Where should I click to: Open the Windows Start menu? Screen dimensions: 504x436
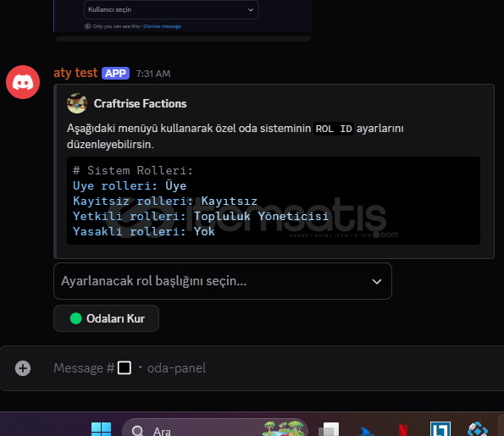tap(102, 429)
